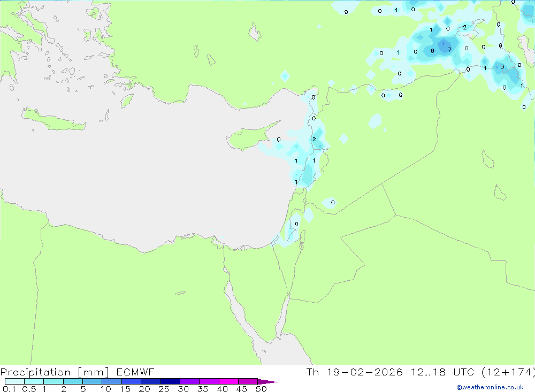Select the 40–45 mm legend color swatch
Screen dimensions: 535x392
[228, 381]
